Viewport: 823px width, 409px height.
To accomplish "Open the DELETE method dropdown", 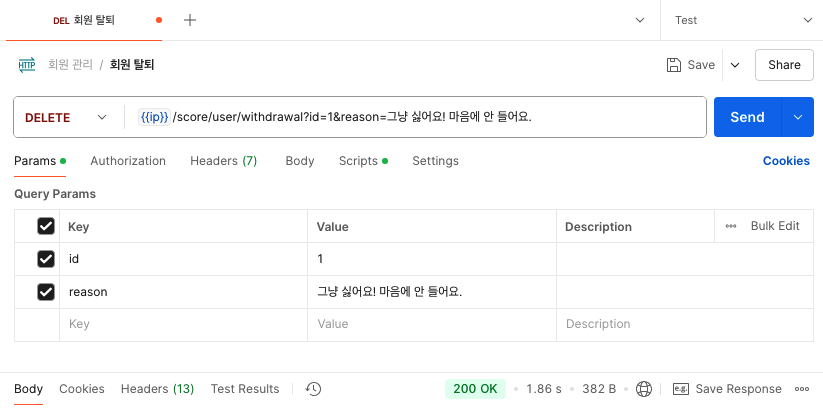I will coord(66,117).
